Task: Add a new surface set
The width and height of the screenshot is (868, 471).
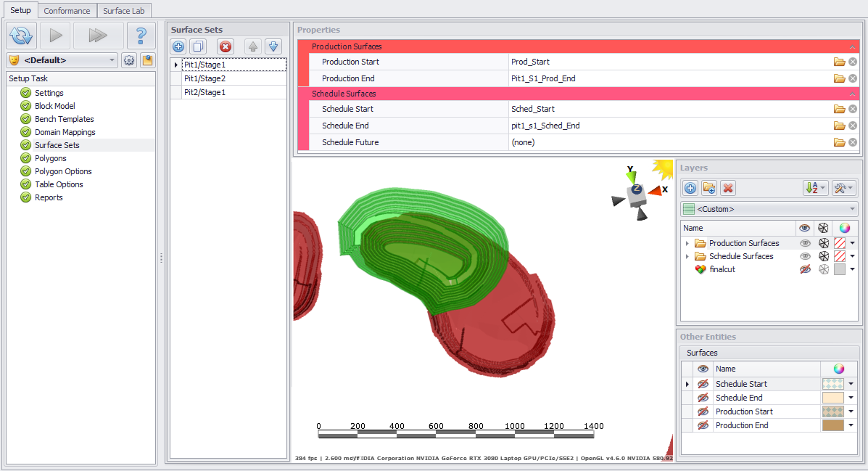Action: (178, 46)
